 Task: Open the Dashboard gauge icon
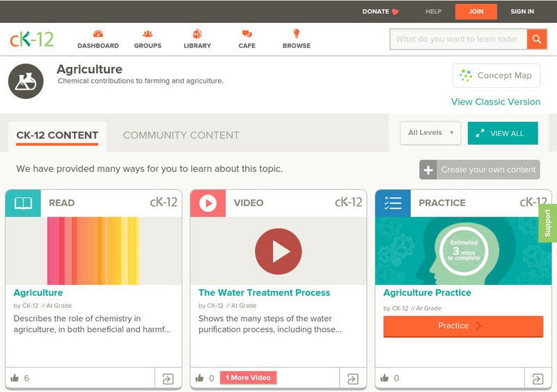point(98,34)
